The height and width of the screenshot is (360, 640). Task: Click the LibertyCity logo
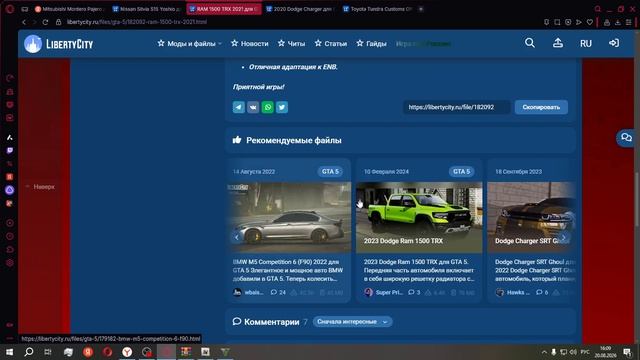point(58,44)
